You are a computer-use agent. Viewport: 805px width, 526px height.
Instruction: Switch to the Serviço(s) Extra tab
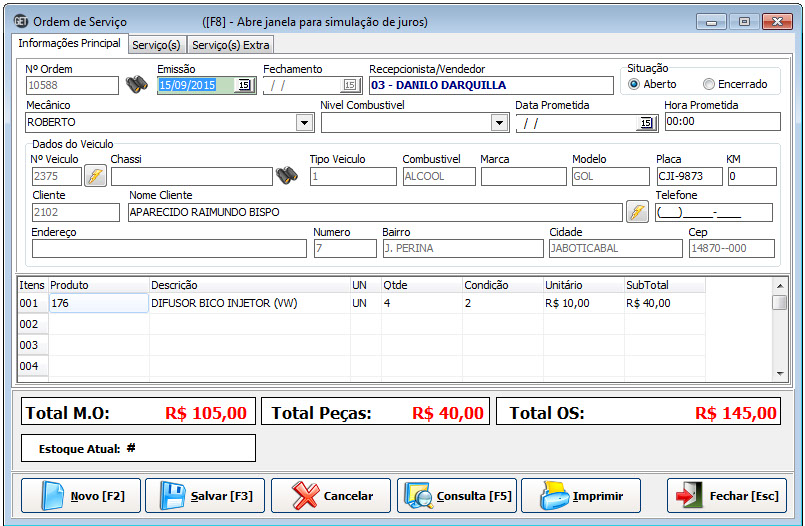(x=230, y=45)
